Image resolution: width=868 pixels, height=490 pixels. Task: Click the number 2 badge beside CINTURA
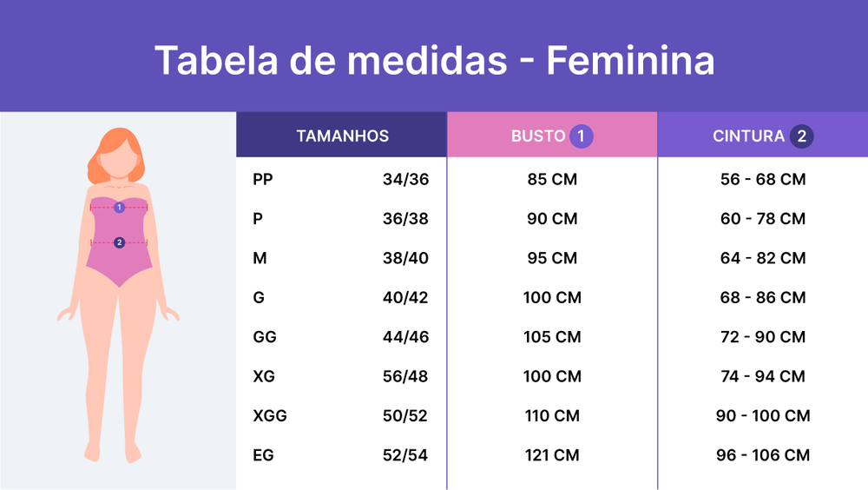[x=801, y=136]
